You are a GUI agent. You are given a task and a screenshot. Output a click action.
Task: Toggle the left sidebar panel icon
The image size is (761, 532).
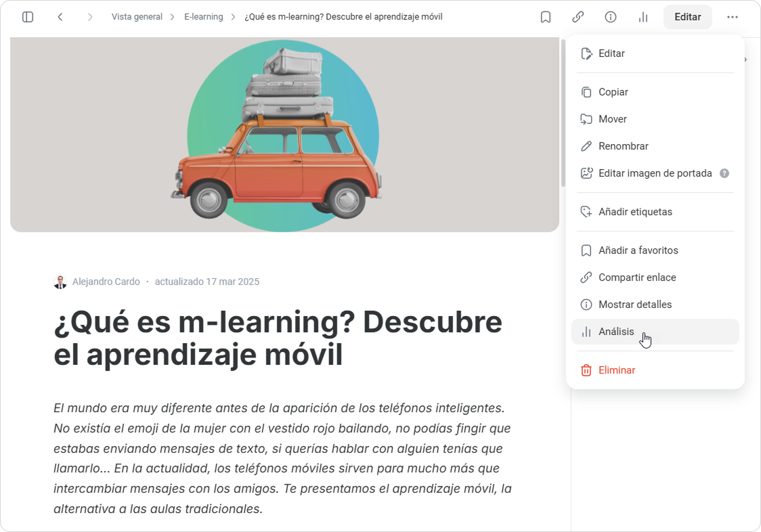pyautogui.click(x=28, y=17)
